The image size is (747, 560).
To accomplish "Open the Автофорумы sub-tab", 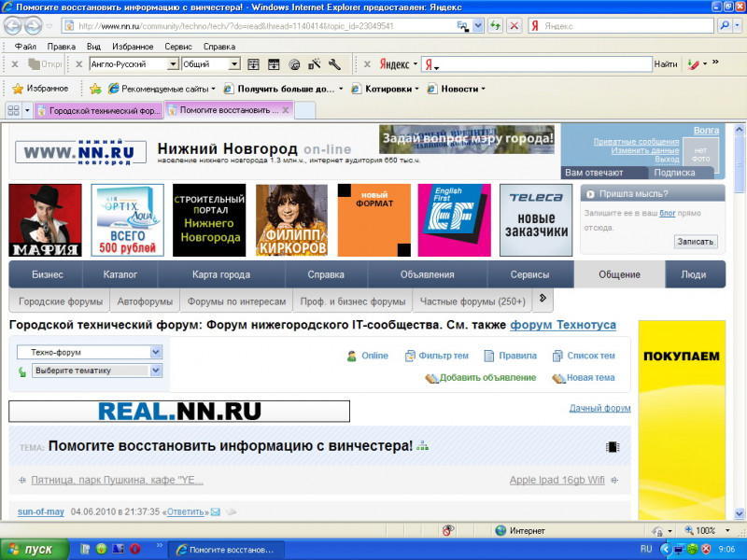I will tap(145, 301).
